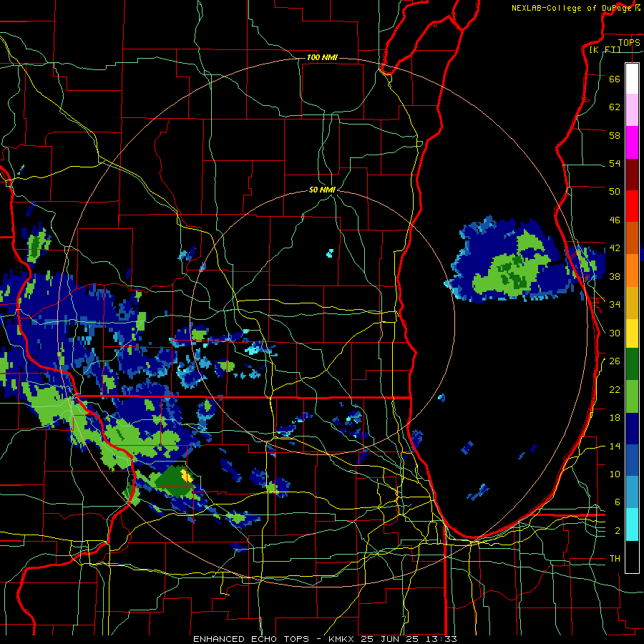
Task: Click the NEXLAB-College of DuPage label
Action: pyautogui.click(x=571, y=8)
